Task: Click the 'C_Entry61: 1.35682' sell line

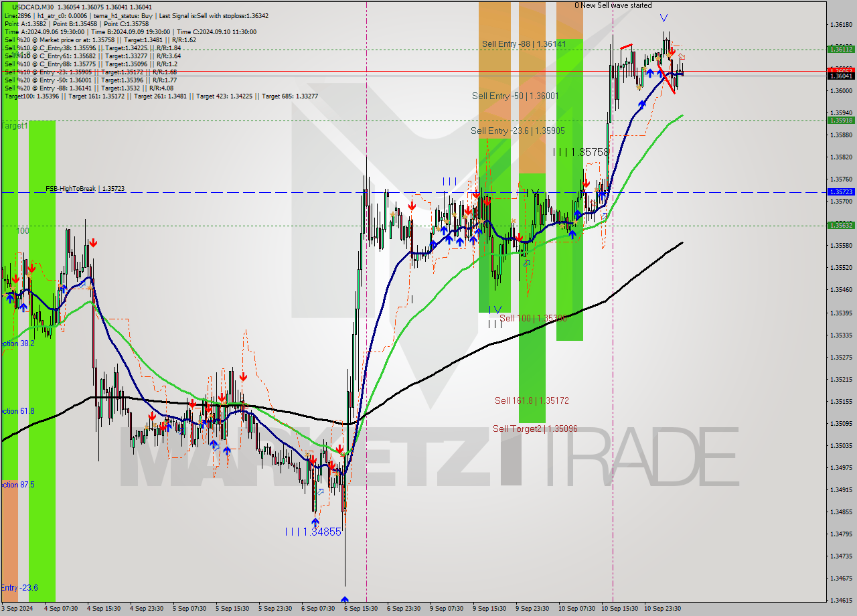Action: coord(92,56)
